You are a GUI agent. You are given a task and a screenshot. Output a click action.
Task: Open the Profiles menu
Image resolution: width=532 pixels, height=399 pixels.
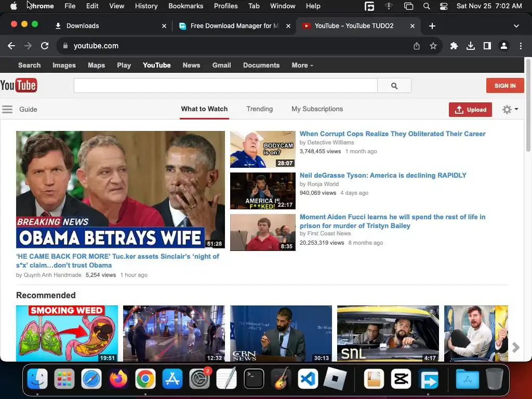[225, 6]
